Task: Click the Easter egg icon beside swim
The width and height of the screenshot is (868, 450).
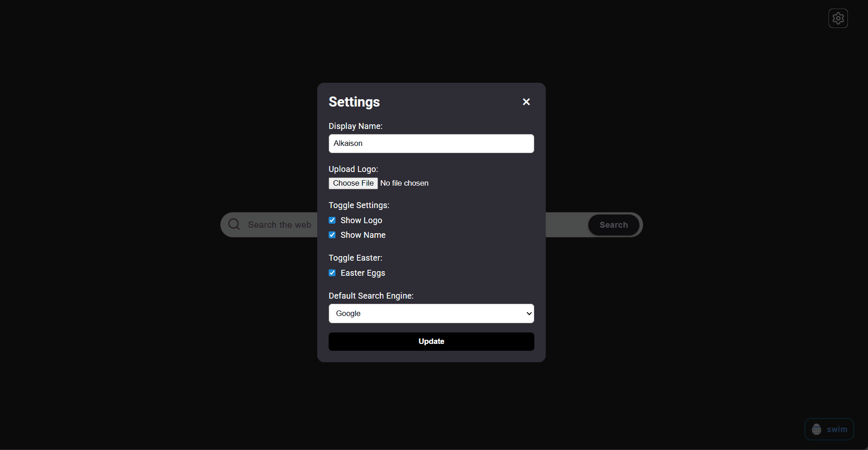Action: coord(816,429)
